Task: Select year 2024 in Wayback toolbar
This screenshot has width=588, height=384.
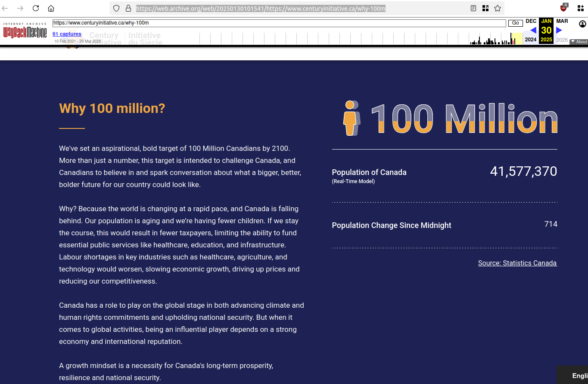Action: pyautogui.click(x=531, y=40)
